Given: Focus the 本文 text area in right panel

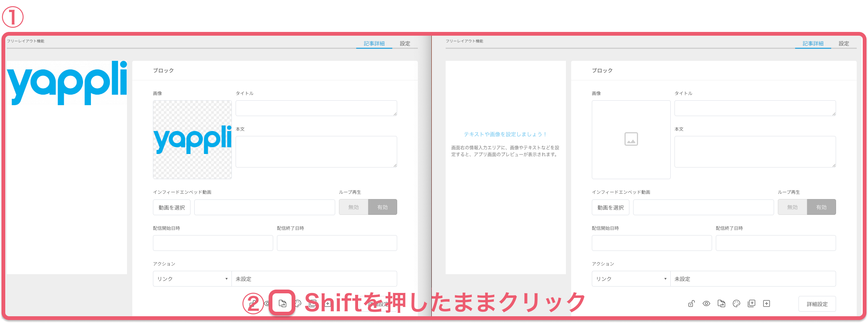Looking at the screenshot, I should point(755,152).
